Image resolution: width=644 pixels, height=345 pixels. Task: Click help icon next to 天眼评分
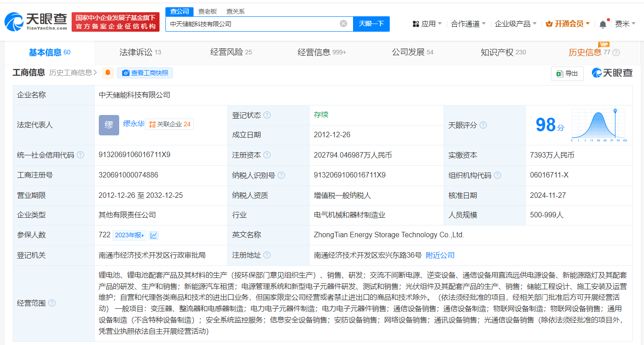(483, 125)
